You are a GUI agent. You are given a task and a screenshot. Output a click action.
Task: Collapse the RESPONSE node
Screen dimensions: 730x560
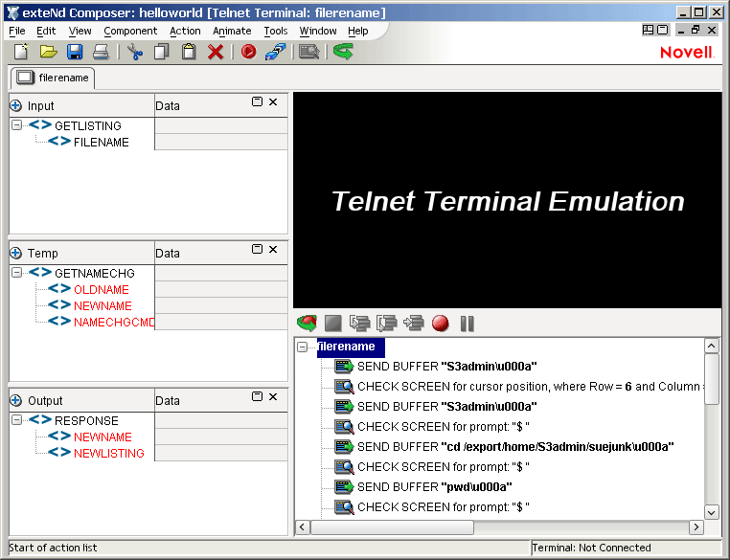(16, 420)
